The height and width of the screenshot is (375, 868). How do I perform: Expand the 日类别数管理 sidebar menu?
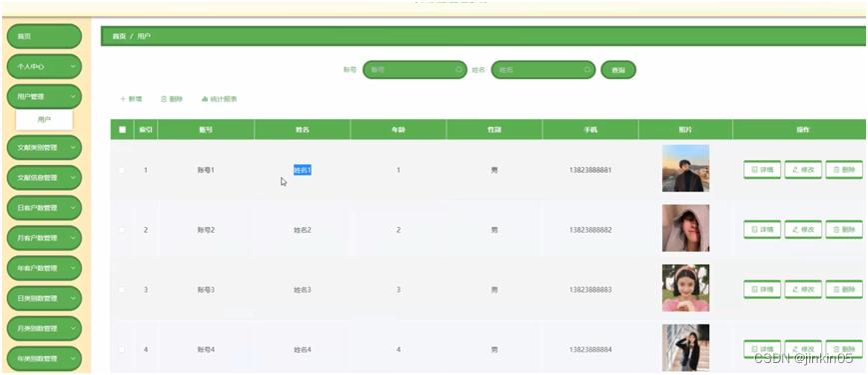point(44,299)
